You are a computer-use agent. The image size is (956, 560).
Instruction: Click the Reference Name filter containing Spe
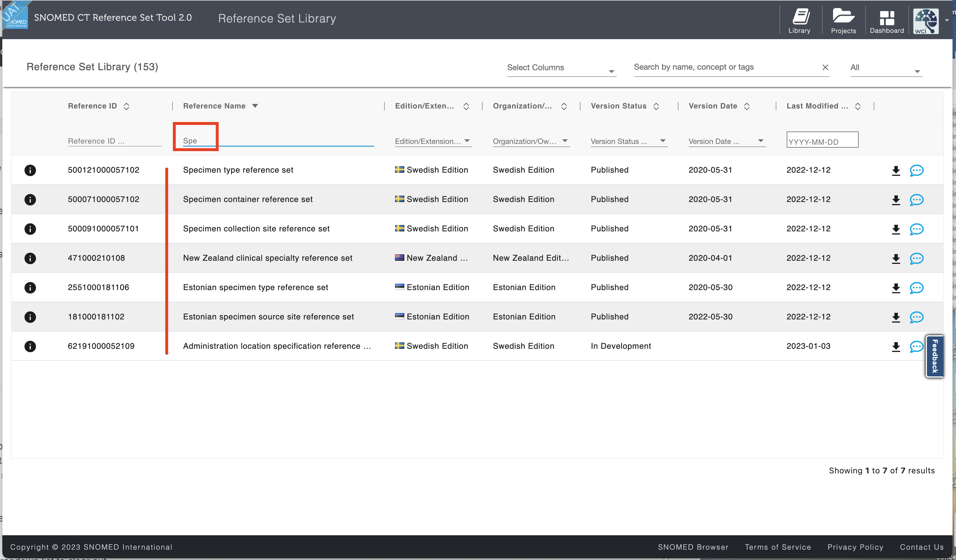point(278,141)
